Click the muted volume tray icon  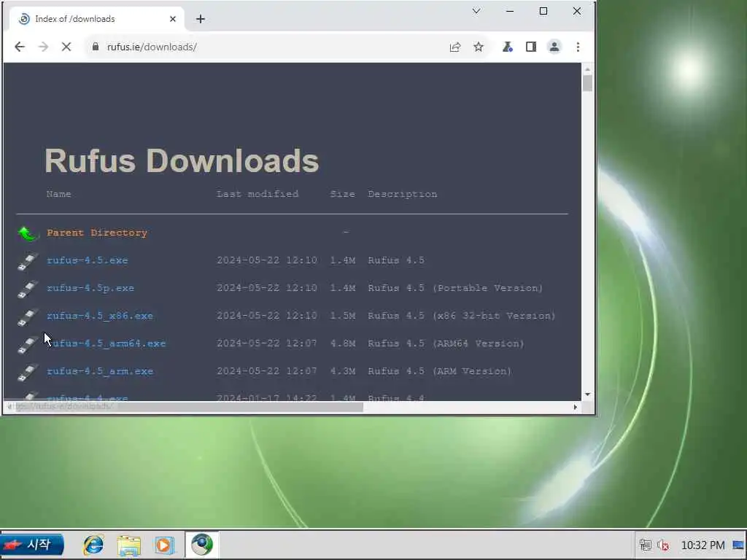coord(662,545)
